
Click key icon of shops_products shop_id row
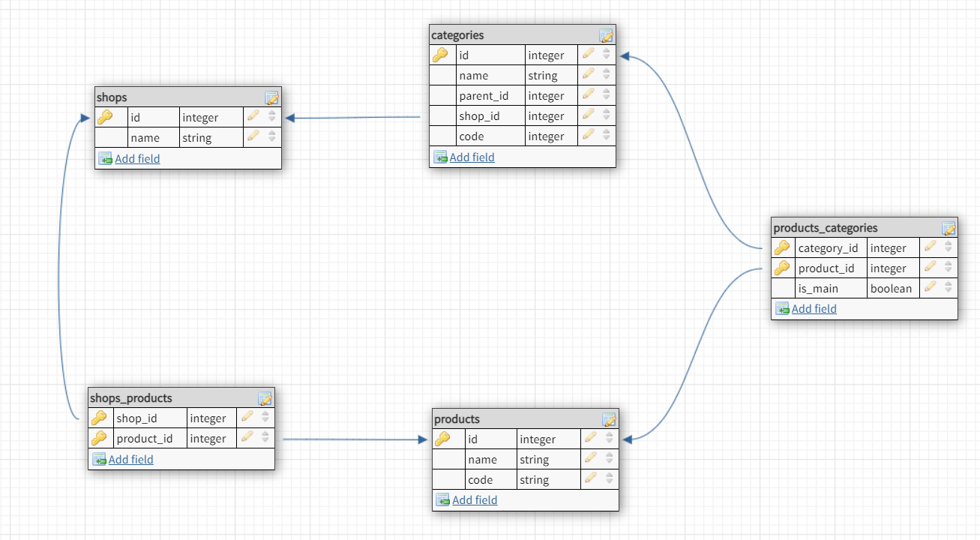pos(99,418)
